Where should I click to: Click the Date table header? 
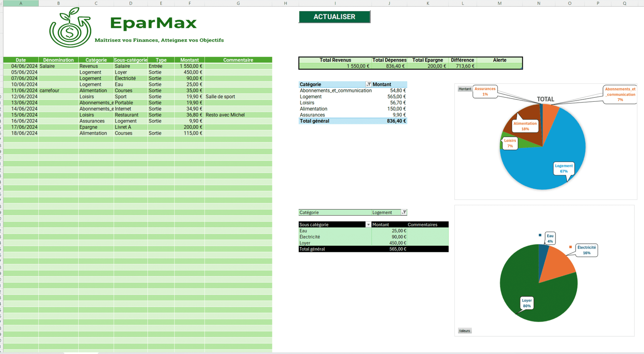pyautogui.click(x=21, y=60)
